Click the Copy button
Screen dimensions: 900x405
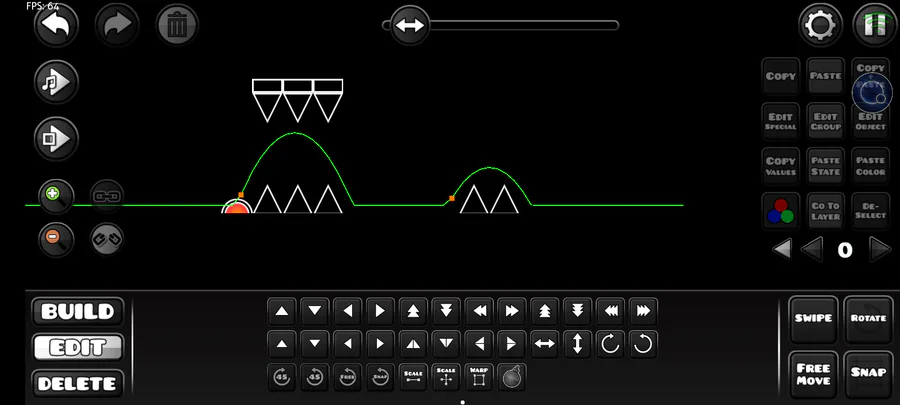(781, 76)
